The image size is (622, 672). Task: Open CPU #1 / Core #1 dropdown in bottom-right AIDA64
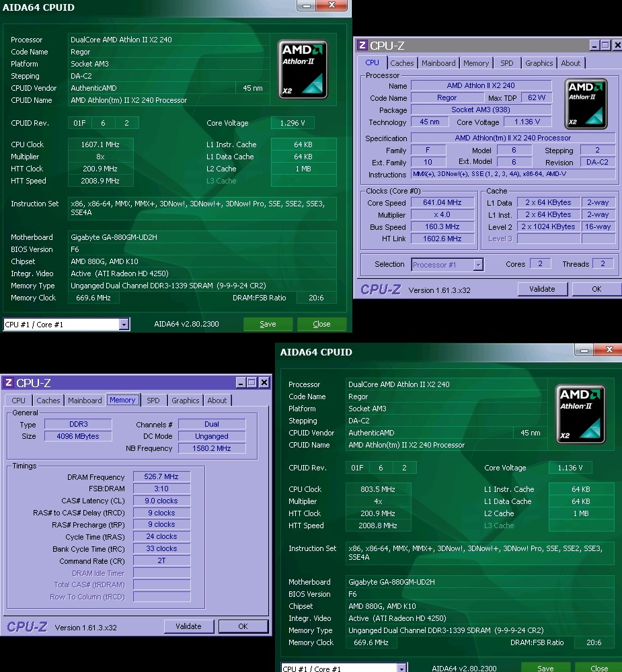pyautogui.click(x=401, y=669)
